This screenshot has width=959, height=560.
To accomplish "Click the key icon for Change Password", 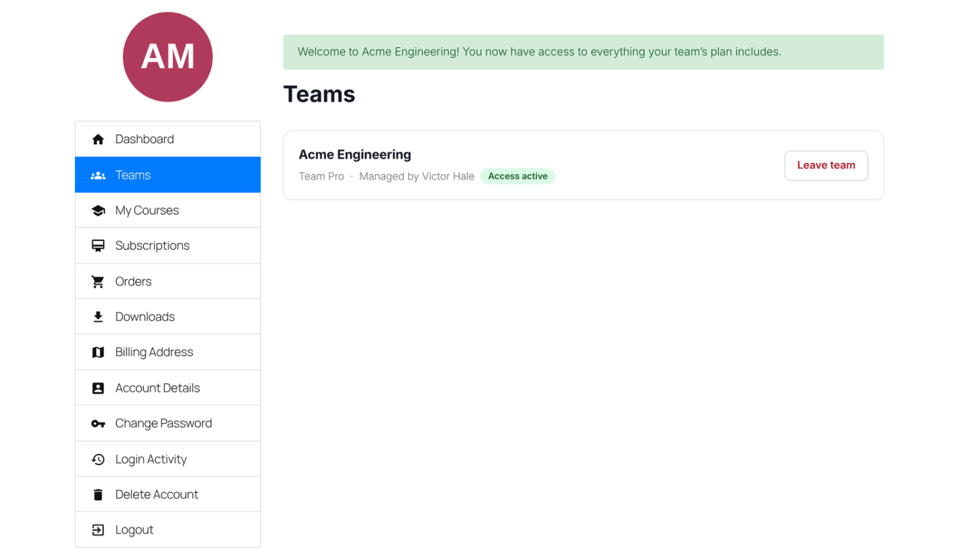I will pos(98,424).
